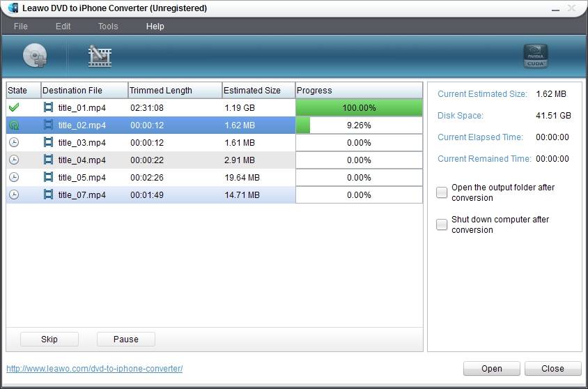
Task: Sort by Destination File column header
Action: tap(84, 91)
